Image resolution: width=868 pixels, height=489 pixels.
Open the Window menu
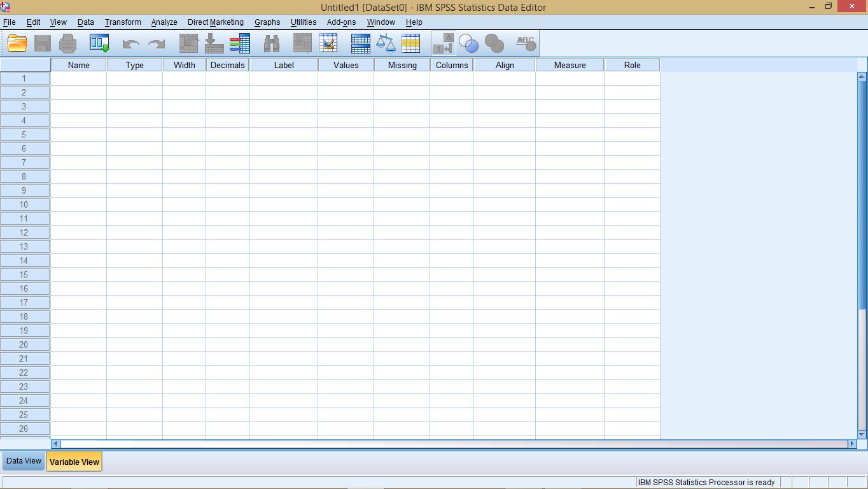coord(381,22)
